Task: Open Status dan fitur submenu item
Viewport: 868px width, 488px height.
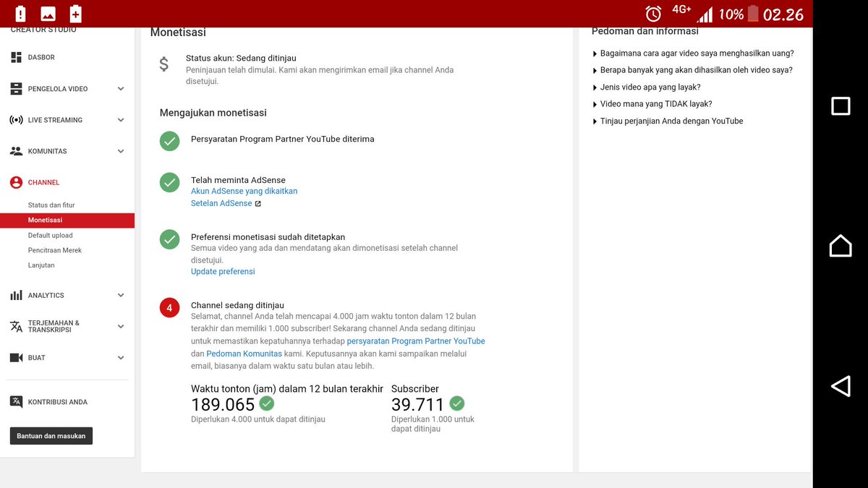Action: pyautogui.click(x=51, y=205)
